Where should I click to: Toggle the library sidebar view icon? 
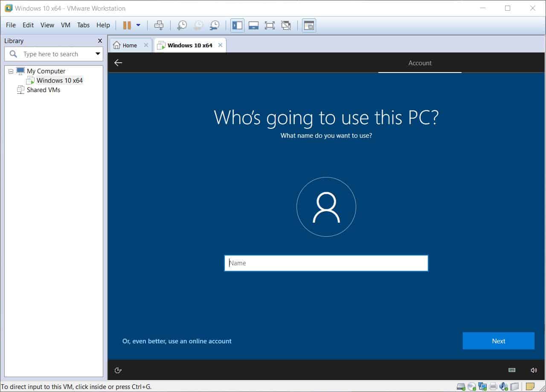[237, 25]
